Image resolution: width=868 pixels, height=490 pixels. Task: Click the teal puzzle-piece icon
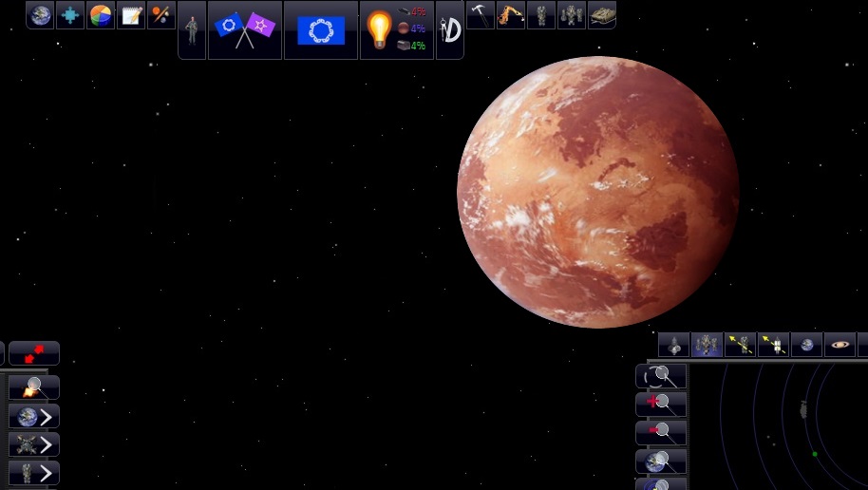pyautogui.click(x=70, y=15)
